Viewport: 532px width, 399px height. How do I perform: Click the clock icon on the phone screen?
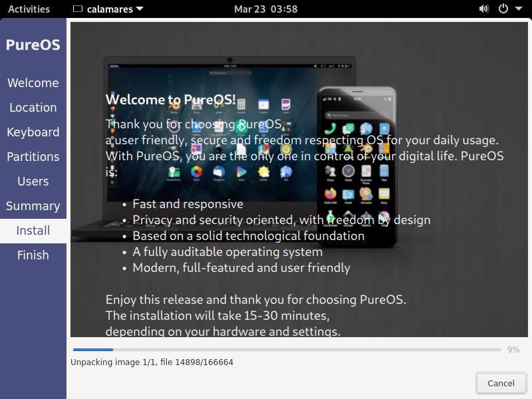click(x=348, y=171)
